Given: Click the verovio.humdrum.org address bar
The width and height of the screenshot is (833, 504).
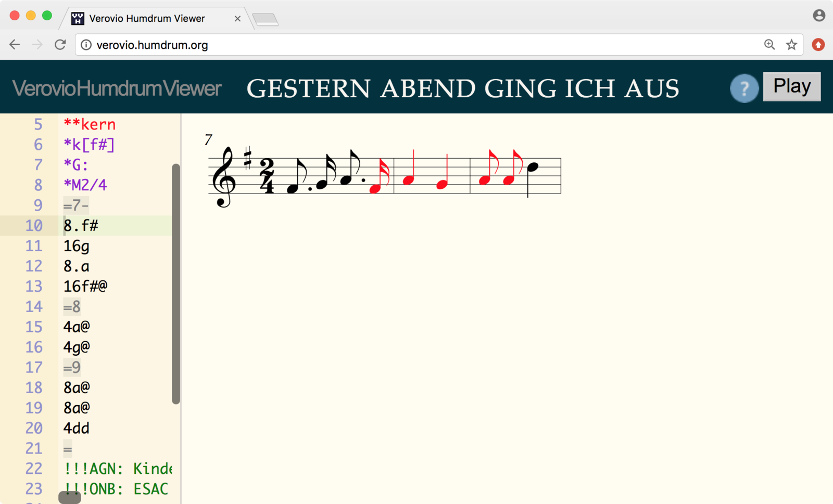Looking at the screenshot, I should [x=416, y=45].
